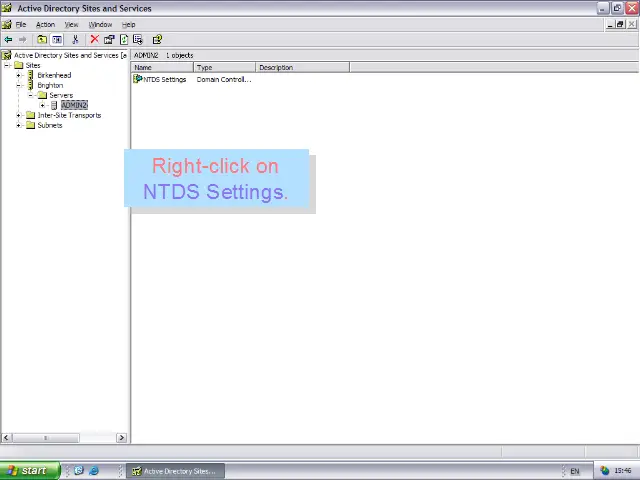Open the File menu
The height and width of the screenshot is (480, 640).
[x=21, y=24]
